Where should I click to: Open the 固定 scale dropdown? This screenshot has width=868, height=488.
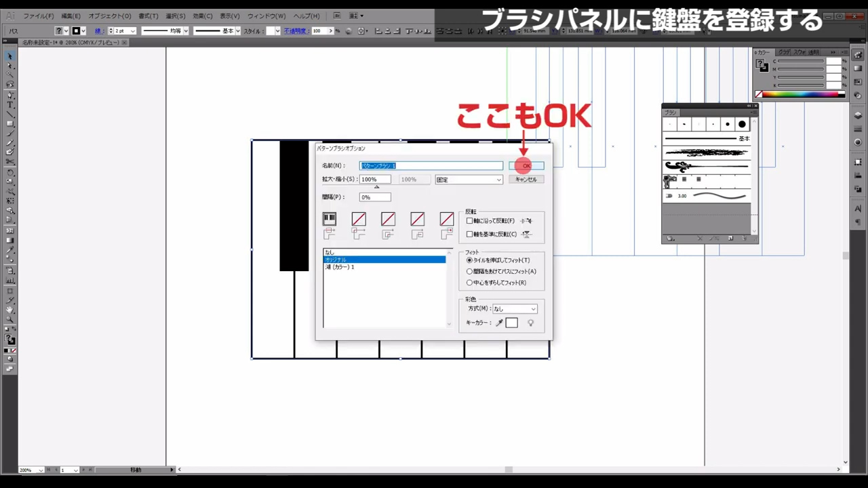pos(469,180)
